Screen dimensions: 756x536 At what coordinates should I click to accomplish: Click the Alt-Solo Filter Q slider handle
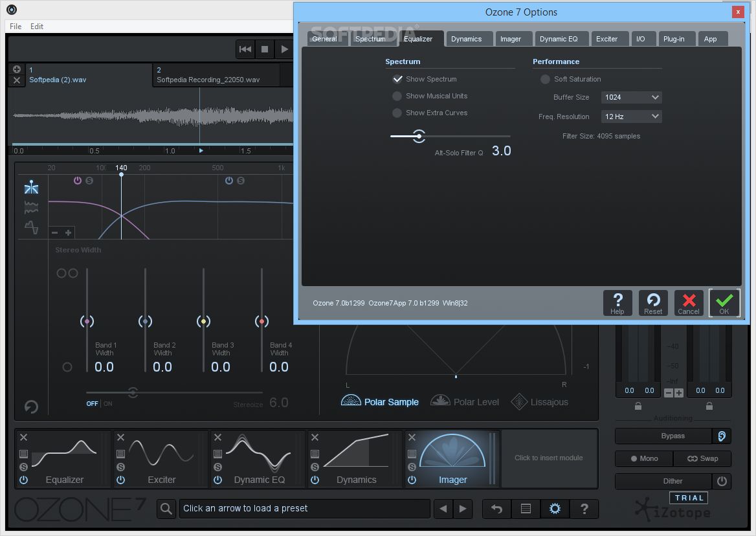(x=419, y=136)
